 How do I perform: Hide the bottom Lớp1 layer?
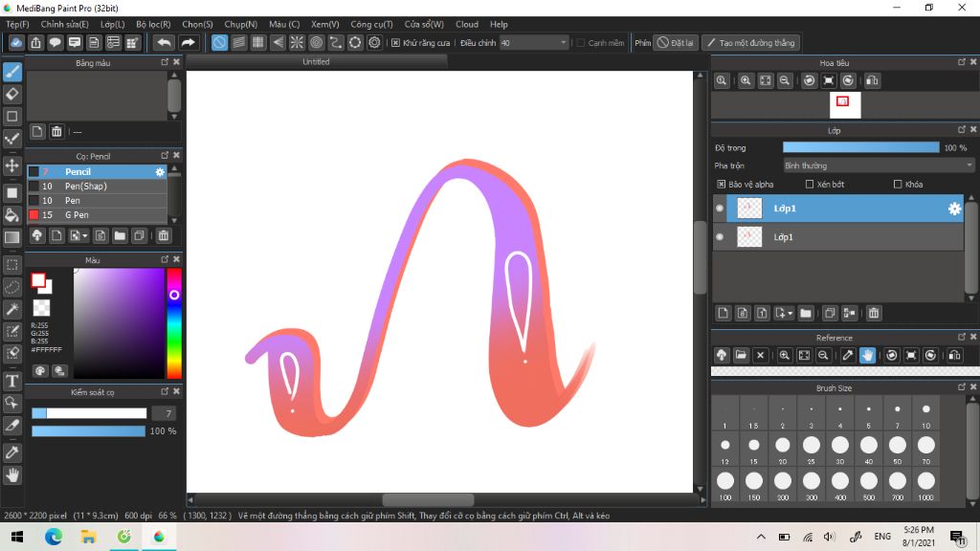720,237
